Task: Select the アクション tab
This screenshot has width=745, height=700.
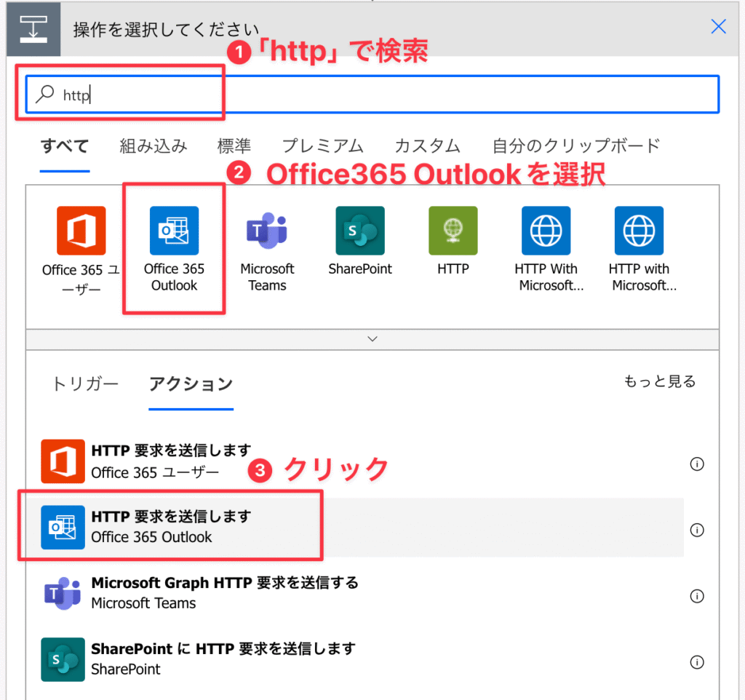Action: [x=191, y=384]
